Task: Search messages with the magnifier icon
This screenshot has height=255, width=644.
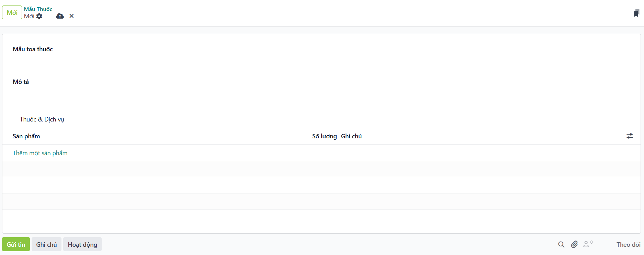Action: coord(561,244)
